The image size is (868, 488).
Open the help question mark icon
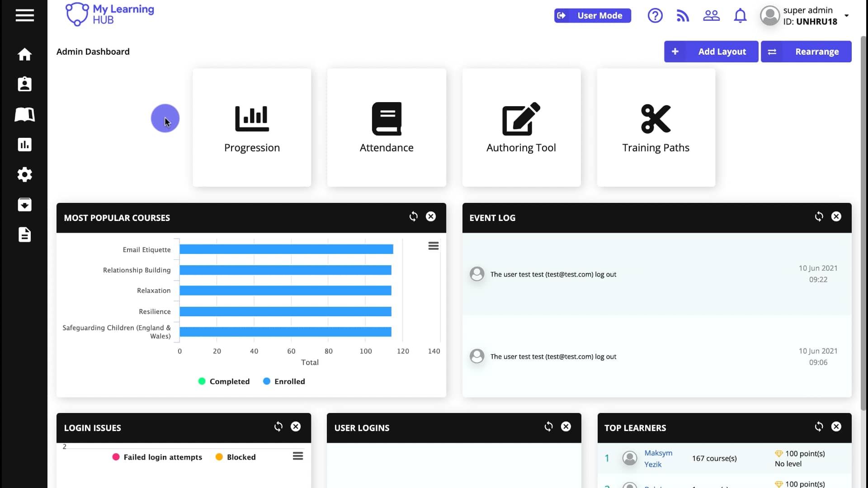coord(655,15)
